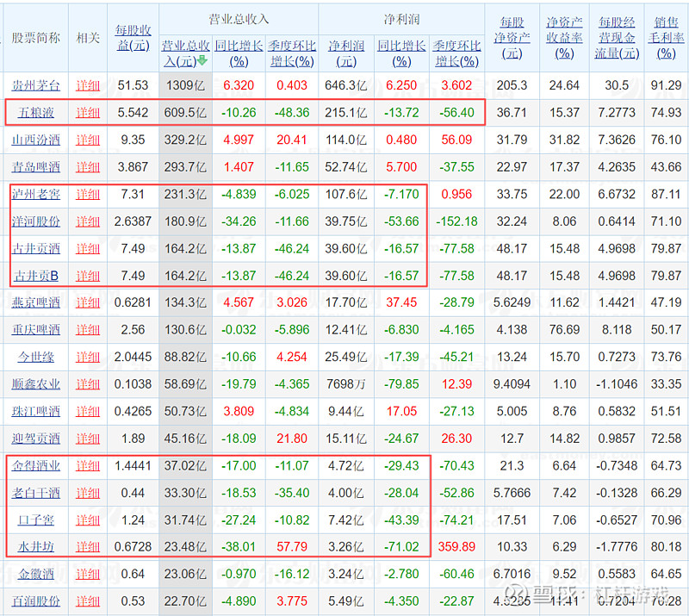Open stock 重庆啤酒
This screenshot has height=616, width=689.
(35, 330)
